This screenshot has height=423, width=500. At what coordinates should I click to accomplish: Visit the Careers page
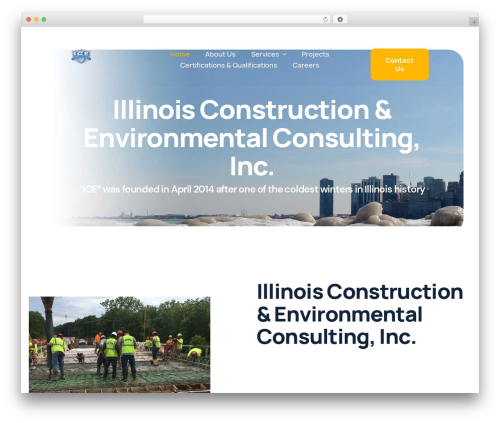[306, 65]
